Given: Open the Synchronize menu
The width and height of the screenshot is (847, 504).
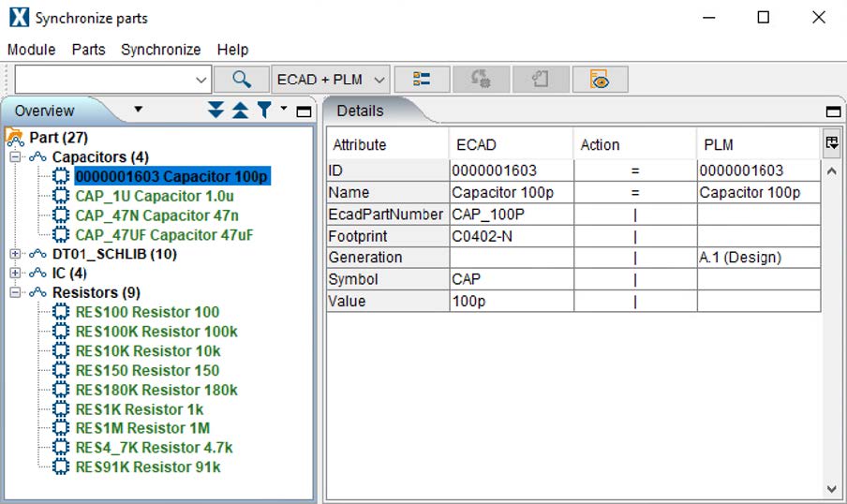Looking at the screenshot, I should [x=160, y=50].
